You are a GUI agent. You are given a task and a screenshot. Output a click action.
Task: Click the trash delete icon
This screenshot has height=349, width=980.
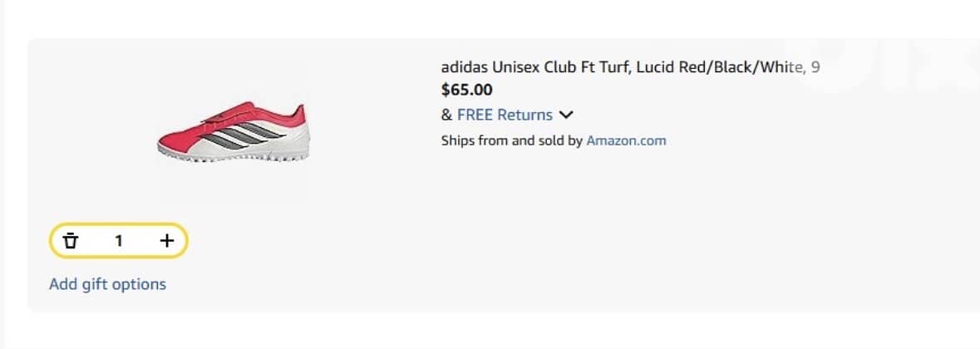tap(71, 241)
